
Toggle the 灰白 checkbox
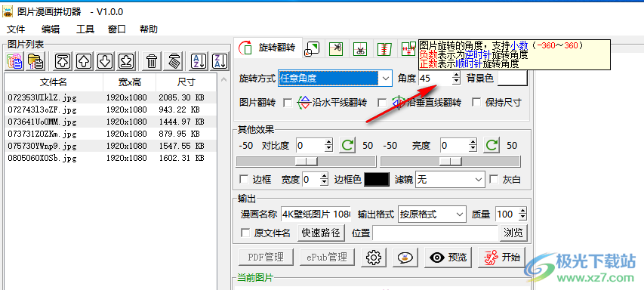pos(494,180)
